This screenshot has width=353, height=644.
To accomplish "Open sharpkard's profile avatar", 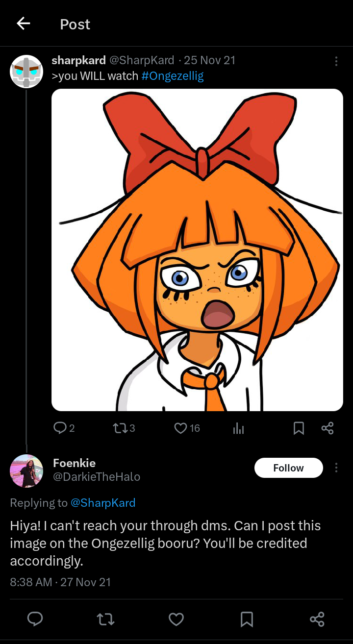I will click(x=26, y=72).
